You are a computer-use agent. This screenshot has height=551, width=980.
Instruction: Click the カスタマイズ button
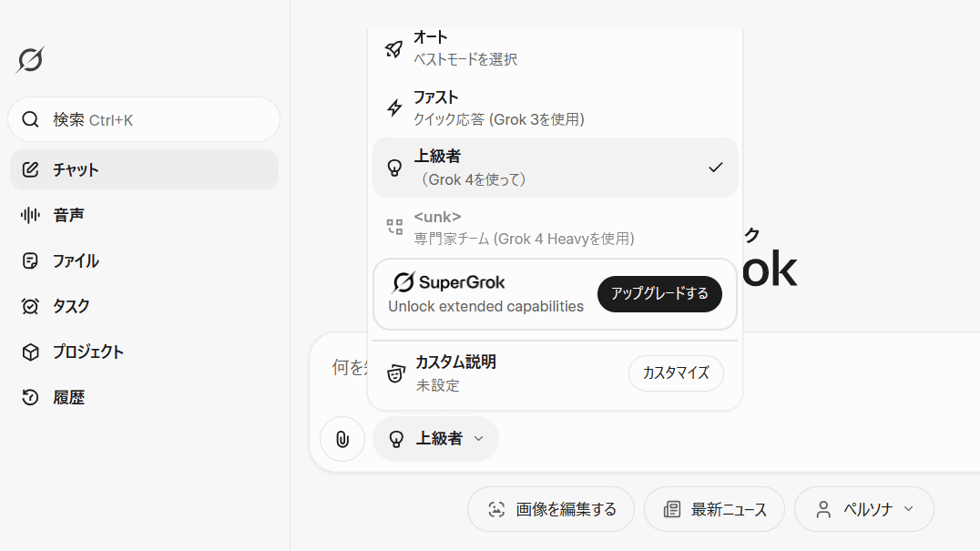tap(676, 373)
